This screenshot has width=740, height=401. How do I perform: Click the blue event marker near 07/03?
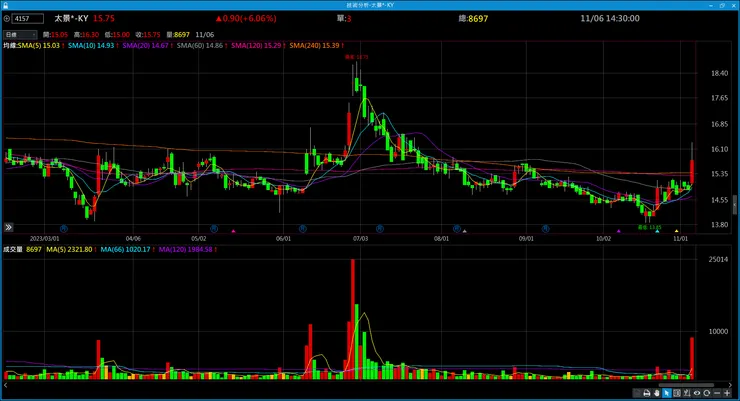379,229
